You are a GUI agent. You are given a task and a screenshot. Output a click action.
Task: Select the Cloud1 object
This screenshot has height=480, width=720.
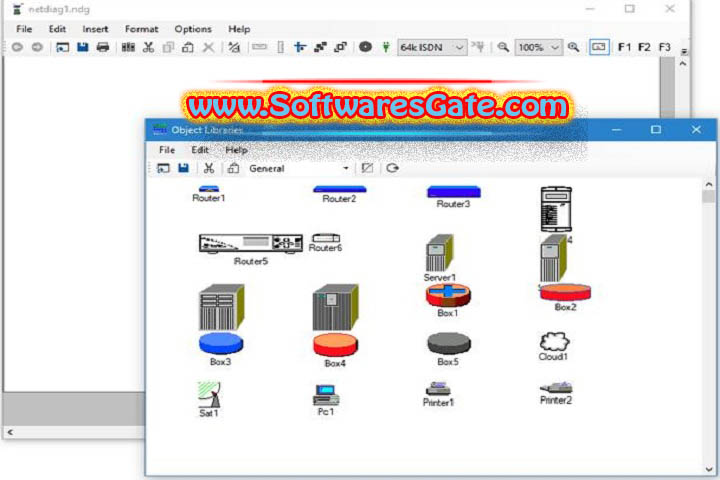(554, 346)
